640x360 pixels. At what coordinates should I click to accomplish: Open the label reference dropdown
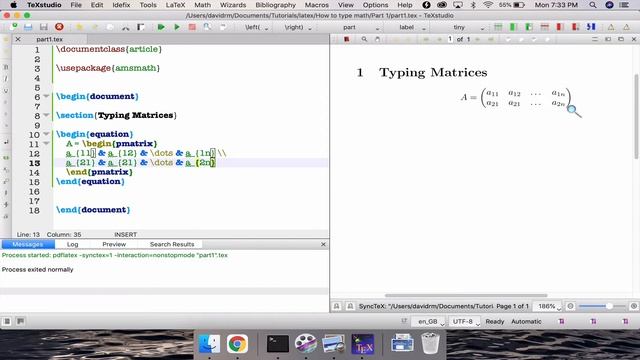[412, 27]
